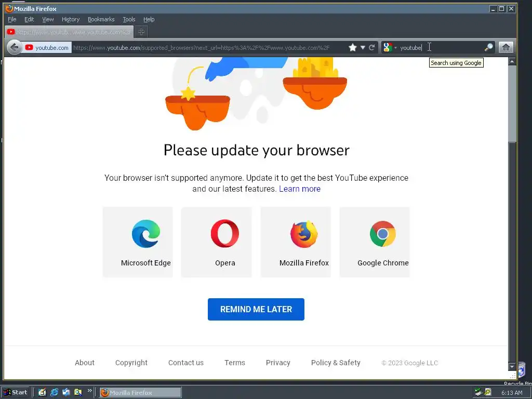The width and height of the screenshot is (532, 399).
Task: Click the magnifying glass search button
Action: click(488, 47)
